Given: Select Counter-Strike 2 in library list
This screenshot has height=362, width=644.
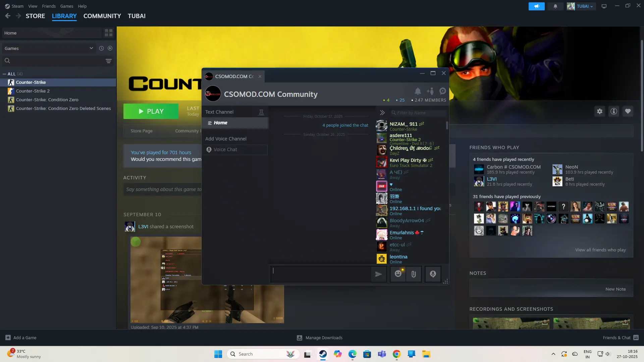Looking at the screenshot, I should (58, 91).
